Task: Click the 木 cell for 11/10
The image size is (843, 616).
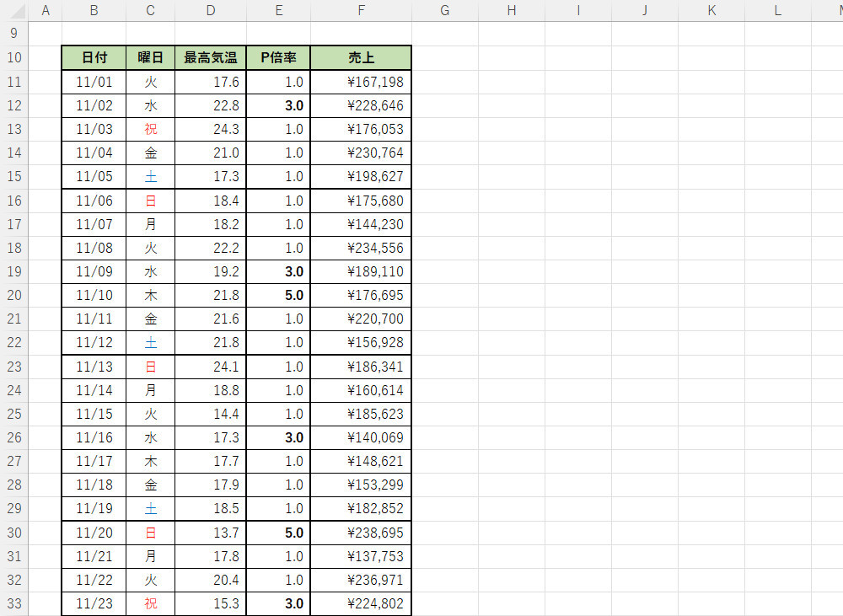Action: pyautogui.click(x=151, y=295)
